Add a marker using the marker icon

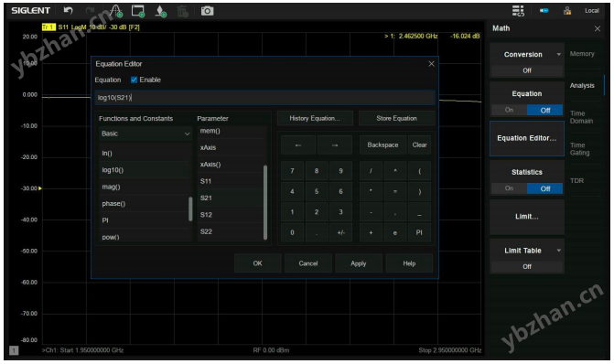coord(161,11)
